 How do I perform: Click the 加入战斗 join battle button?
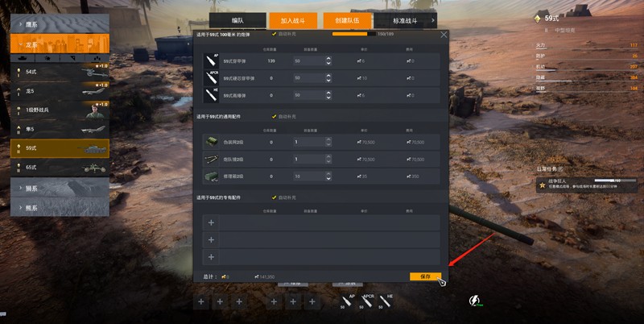293,21
